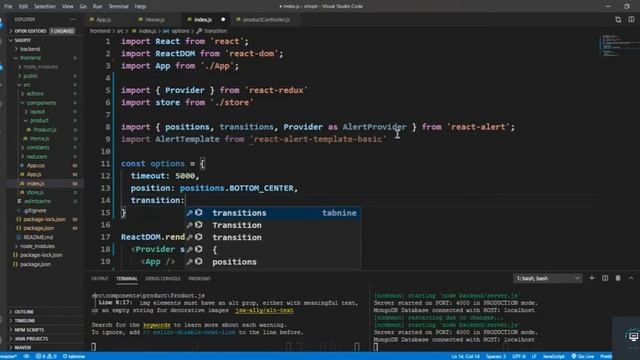Change the LF end-of-line sequence
Viewport: 640px width, 360px height.
(x=534, y=356)
